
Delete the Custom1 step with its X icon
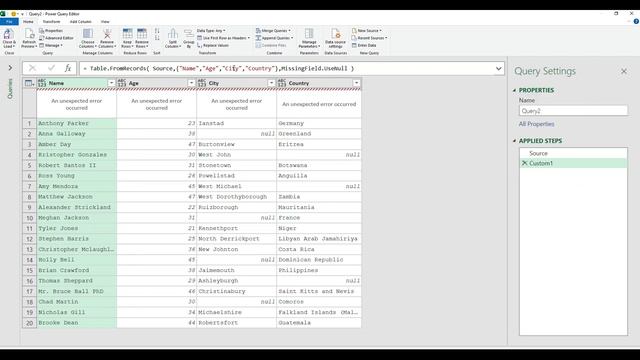tap(524, 163)
